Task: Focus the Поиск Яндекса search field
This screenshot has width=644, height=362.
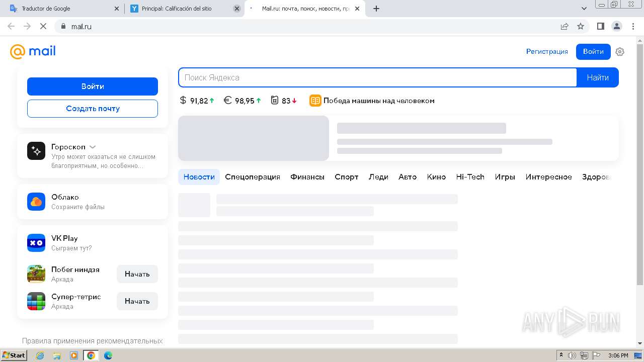Action: pyautogui.click(x=378, y=77)
